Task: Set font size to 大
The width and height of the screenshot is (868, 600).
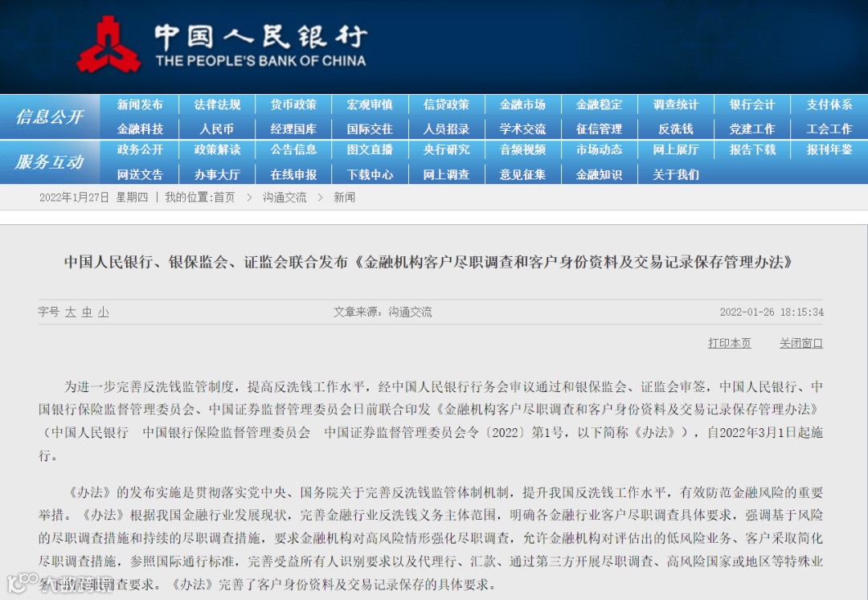Action: click(x=70, y=312)
